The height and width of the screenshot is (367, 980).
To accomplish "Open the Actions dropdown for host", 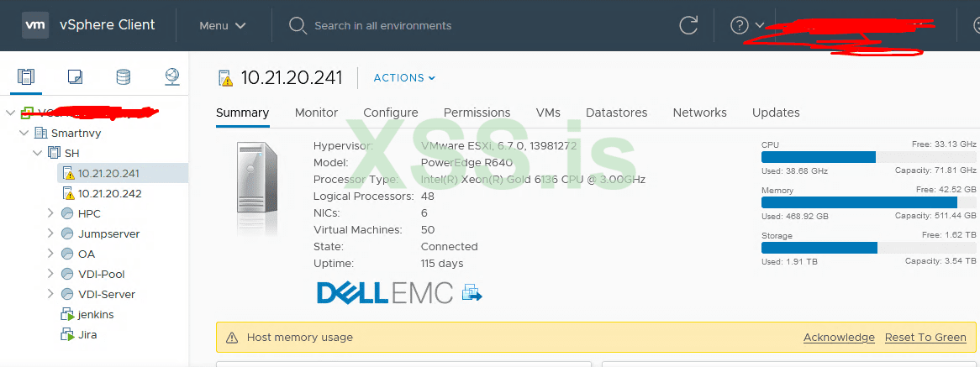I will pos(404,78).
